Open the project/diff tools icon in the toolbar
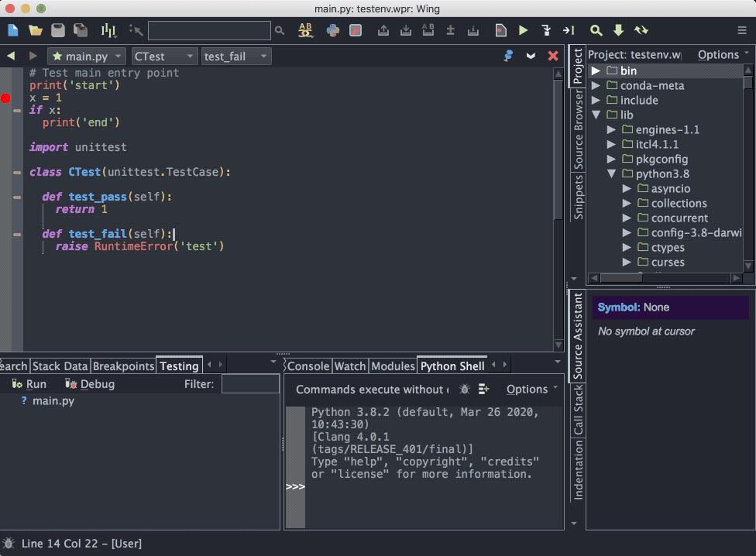The height and width of the screenshot is (556, 756). tap(108, 30)
